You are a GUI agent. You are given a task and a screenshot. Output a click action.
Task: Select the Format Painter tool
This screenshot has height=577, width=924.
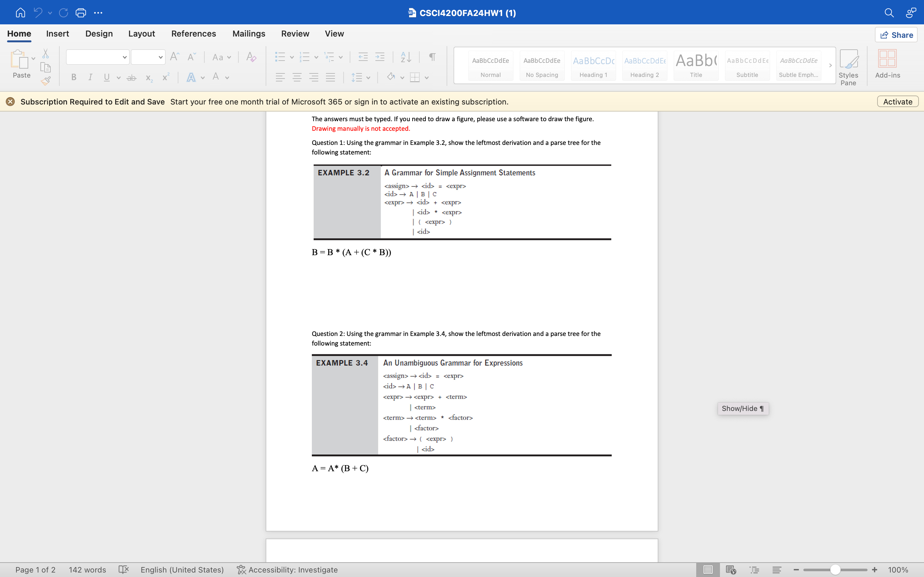46,81
